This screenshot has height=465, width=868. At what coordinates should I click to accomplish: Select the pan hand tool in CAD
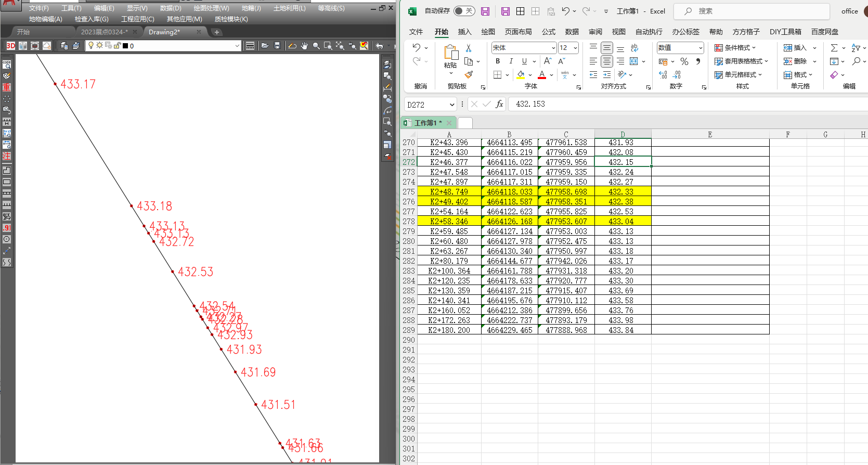[x=304, y=46]
